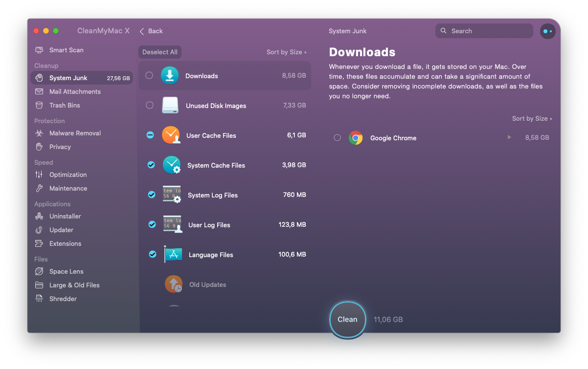
Task: Open the Sort by Size dropdown in details pane
Action: tap(532, 119)
